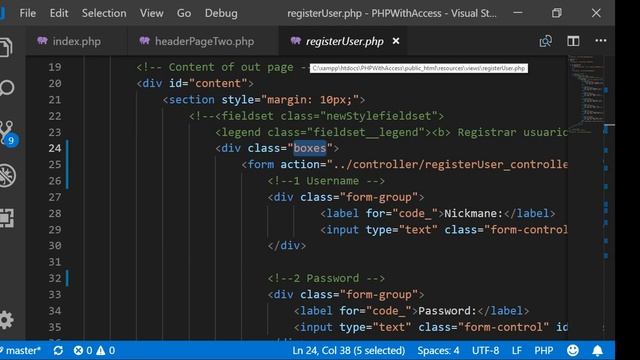Open the Search view in activity bar
The width and height of the screenshot is (640, 360).
[x=7, y=88]
